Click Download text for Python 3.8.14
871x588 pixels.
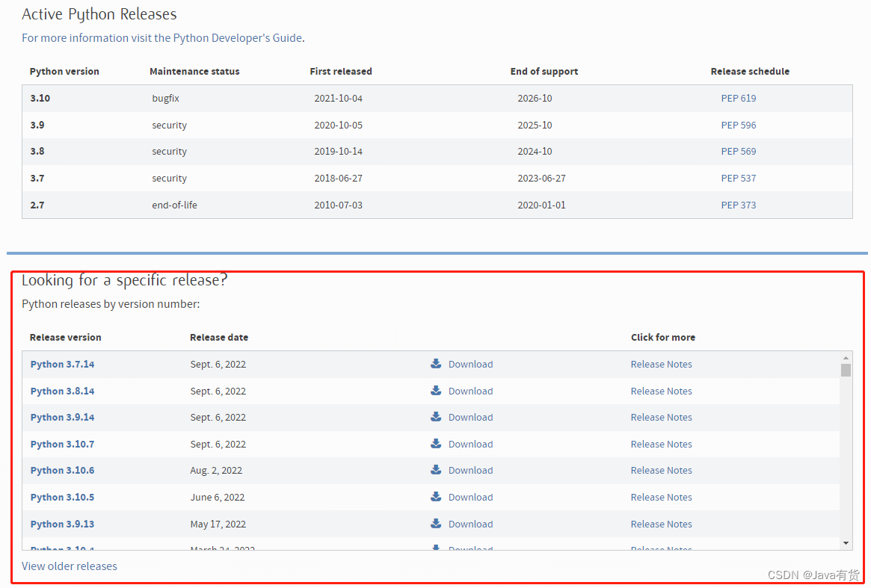point(470,391)
